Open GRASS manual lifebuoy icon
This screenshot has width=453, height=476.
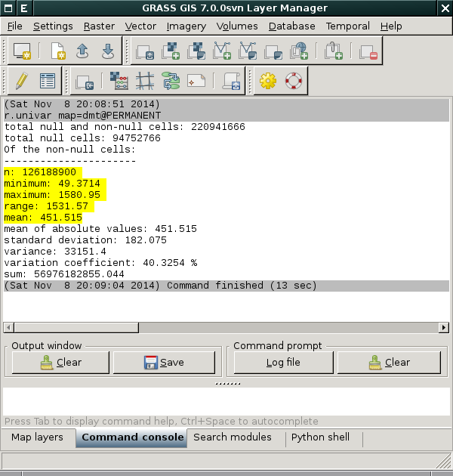click(294, 81)
